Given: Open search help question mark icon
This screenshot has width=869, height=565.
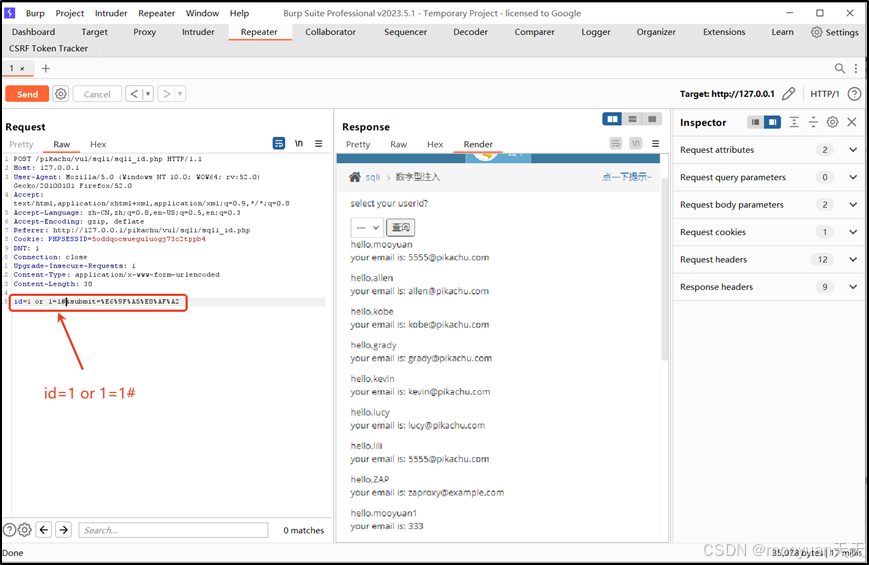Looking at the screenshot, I should (x=9, y=530).
